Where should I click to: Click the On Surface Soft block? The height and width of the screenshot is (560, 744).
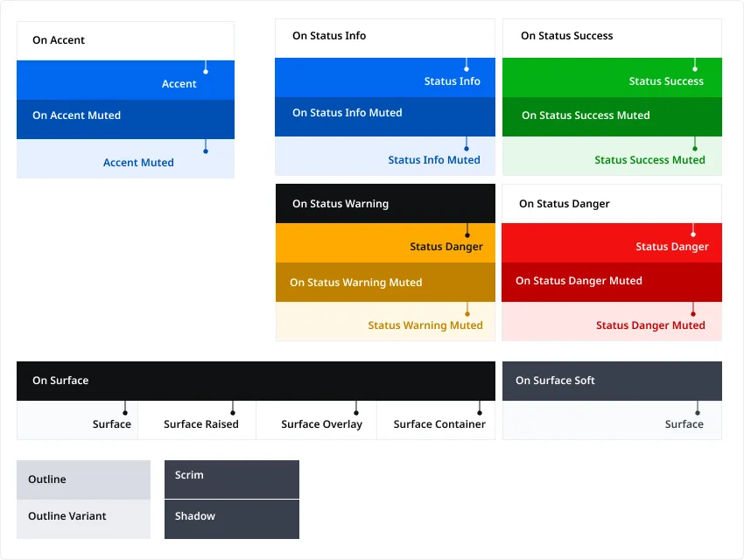611,381
